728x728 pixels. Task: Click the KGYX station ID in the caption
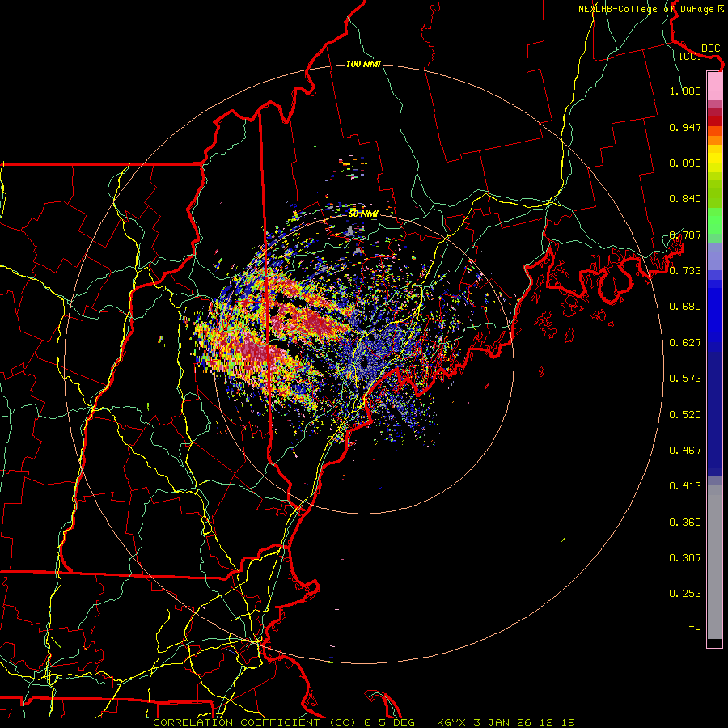[x=451, y=722]
